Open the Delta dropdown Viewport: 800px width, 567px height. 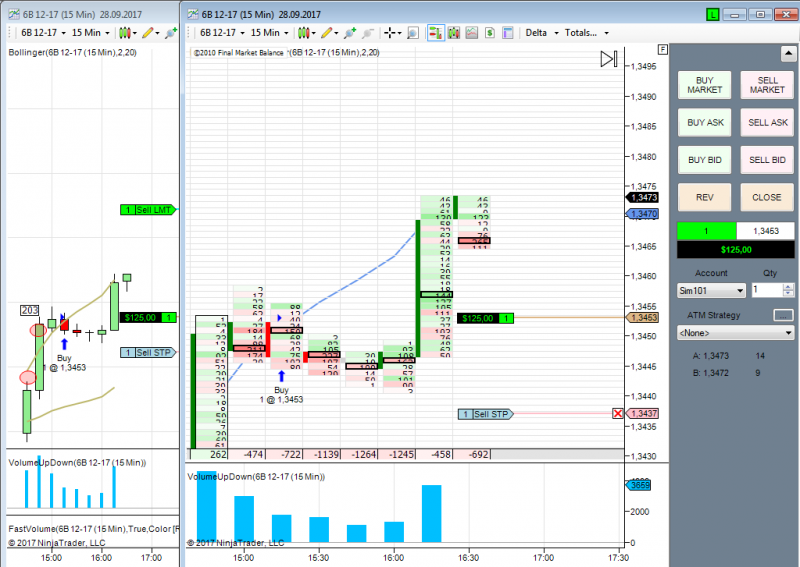pos(542,33)
